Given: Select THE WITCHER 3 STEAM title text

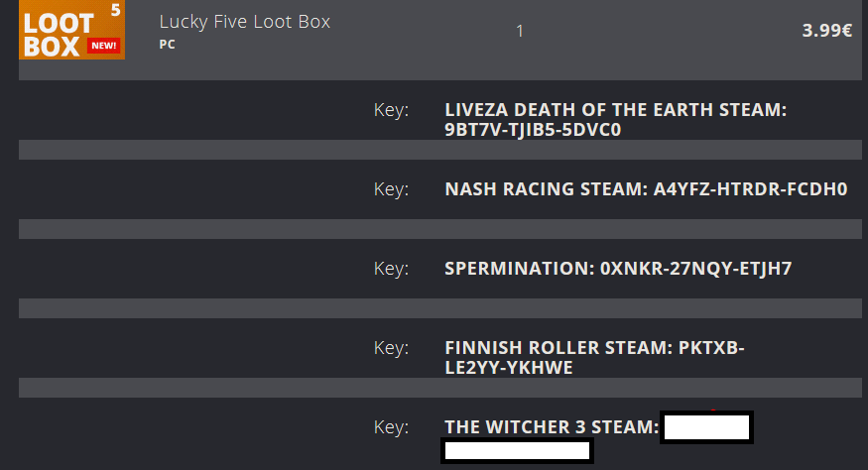Looking at the screenshot, I should pos(551,427).
